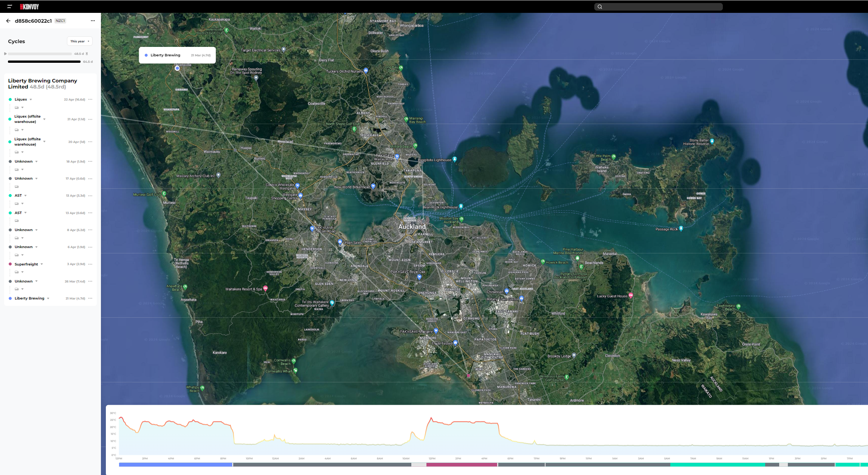868x475 pixels.
Task: Click the Liberty Brewing map tooltip card
Action: coord(177,55)
